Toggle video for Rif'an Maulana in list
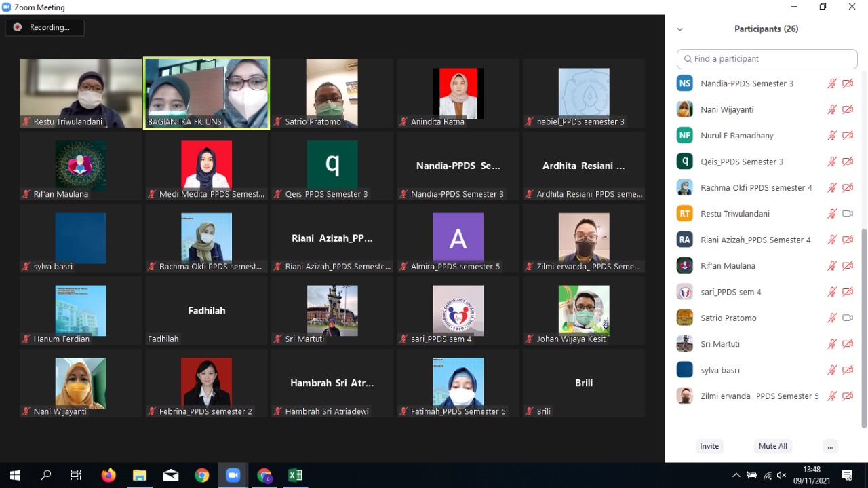The width and height of the screenshot is (868, 488). click(x=847, y=266)
